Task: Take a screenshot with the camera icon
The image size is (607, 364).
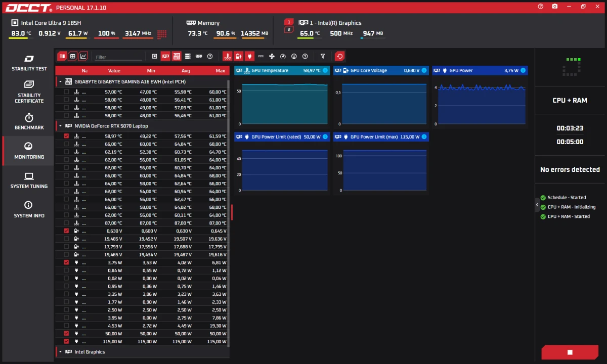Action: coord(555,7)
